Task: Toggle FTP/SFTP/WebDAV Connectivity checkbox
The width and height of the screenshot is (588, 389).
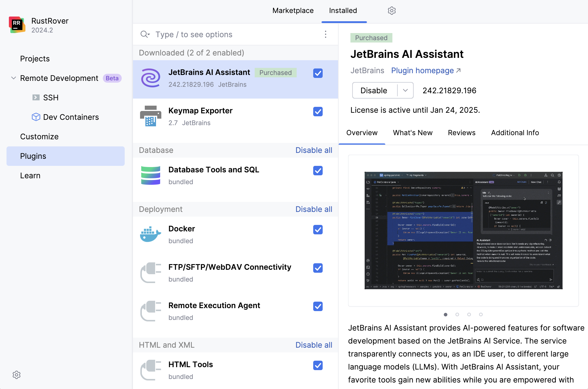Action: click(x=318, y=268)
